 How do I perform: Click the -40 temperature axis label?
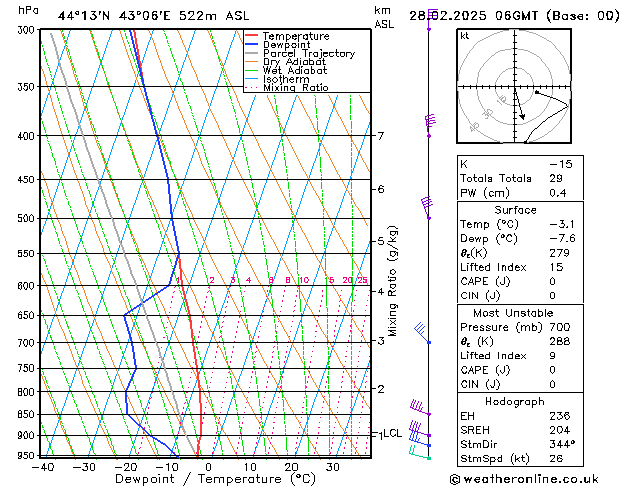pyautogui.click(x=43, y=467)
